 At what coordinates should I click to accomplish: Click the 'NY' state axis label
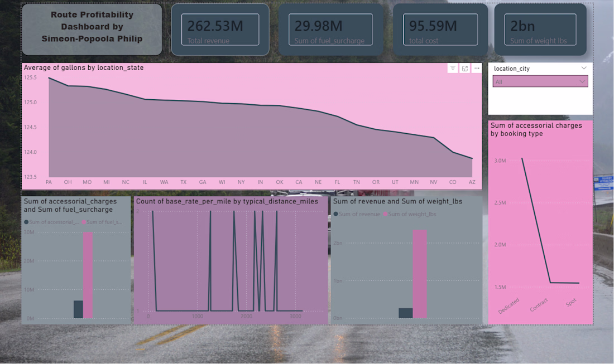pyautogui.click(x=241, y=182)
